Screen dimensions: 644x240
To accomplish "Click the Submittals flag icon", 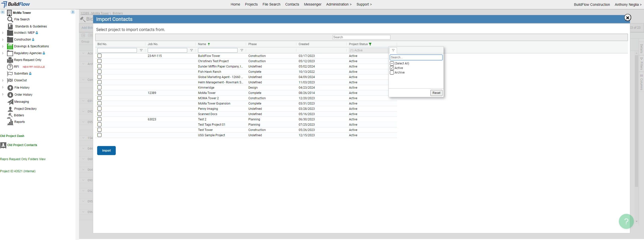I will tap(10, 74).
